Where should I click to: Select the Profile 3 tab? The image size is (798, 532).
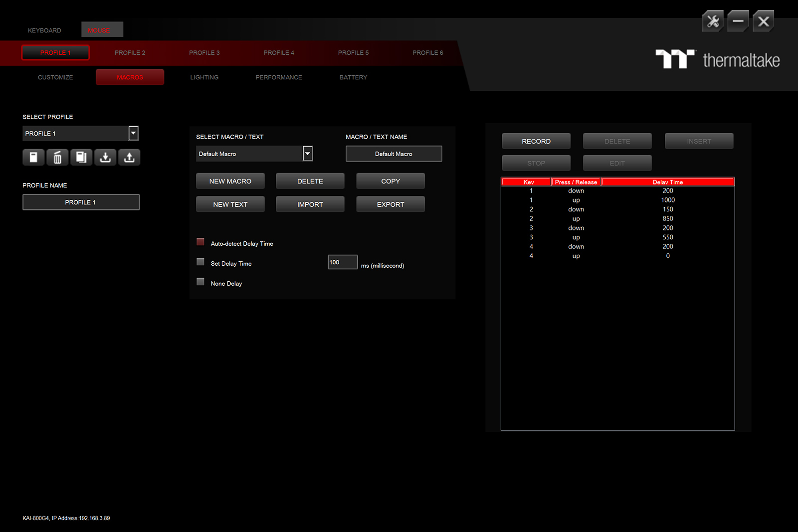point(204,53)
